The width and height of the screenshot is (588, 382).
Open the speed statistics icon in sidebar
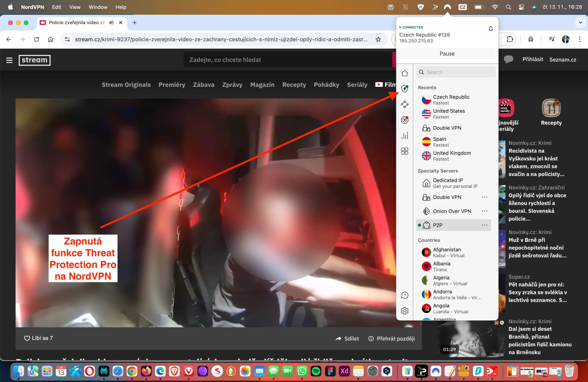click(405, 135)
